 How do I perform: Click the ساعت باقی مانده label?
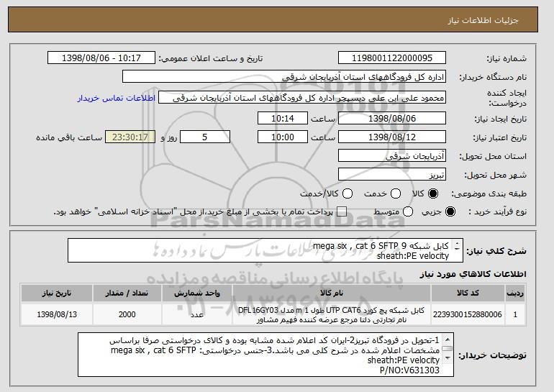(69, 137)
